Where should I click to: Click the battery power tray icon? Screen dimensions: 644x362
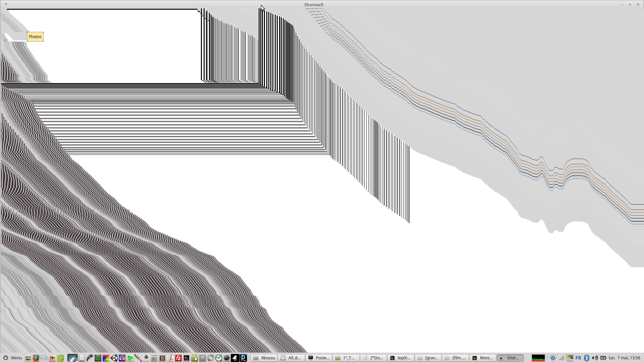click(x=603, y=358)
